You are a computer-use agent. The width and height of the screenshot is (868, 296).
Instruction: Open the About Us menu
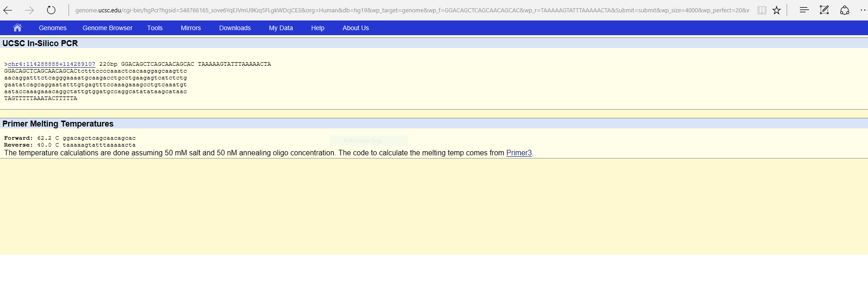(356, 28)
